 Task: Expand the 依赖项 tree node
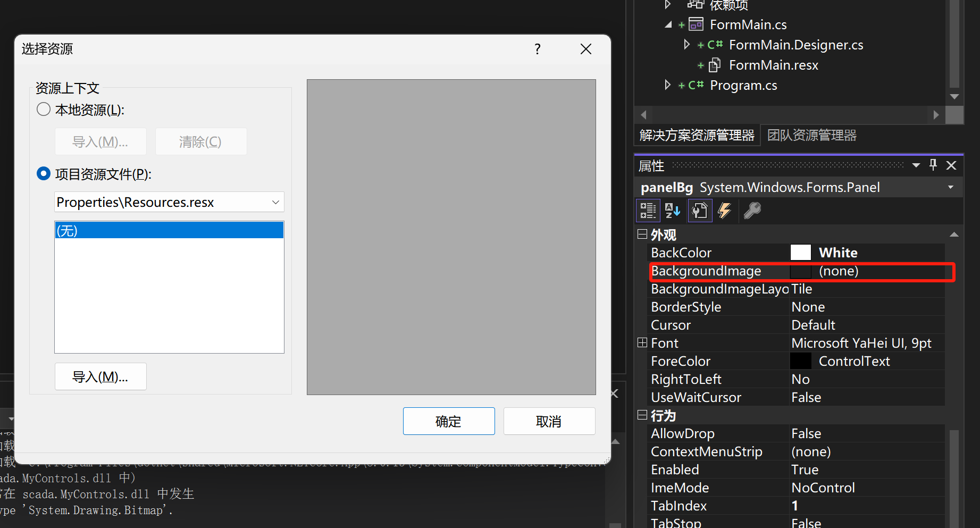pyautogui.click(x=668, y=5)
